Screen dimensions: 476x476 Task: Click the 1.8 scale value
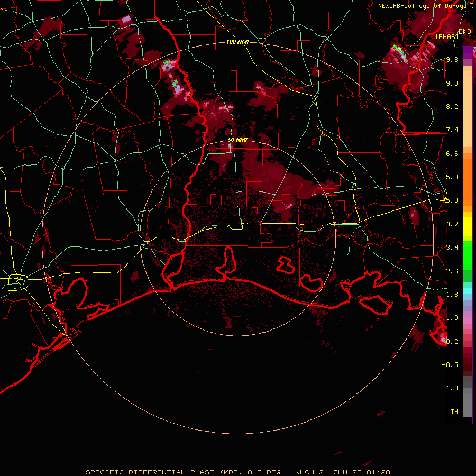(452, 295)
